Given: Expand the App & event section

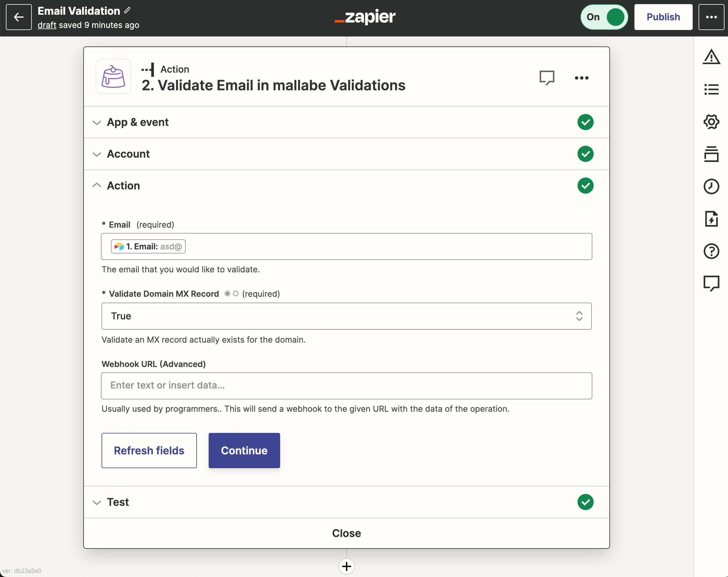Looking at the screenshot, I should (346, 122).
